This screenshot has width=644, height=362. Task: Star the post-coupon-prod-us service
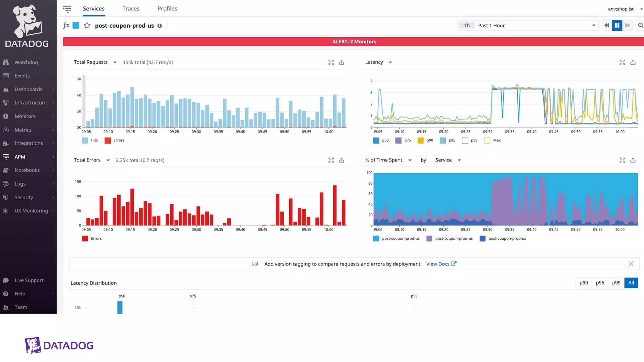point(87,25)
